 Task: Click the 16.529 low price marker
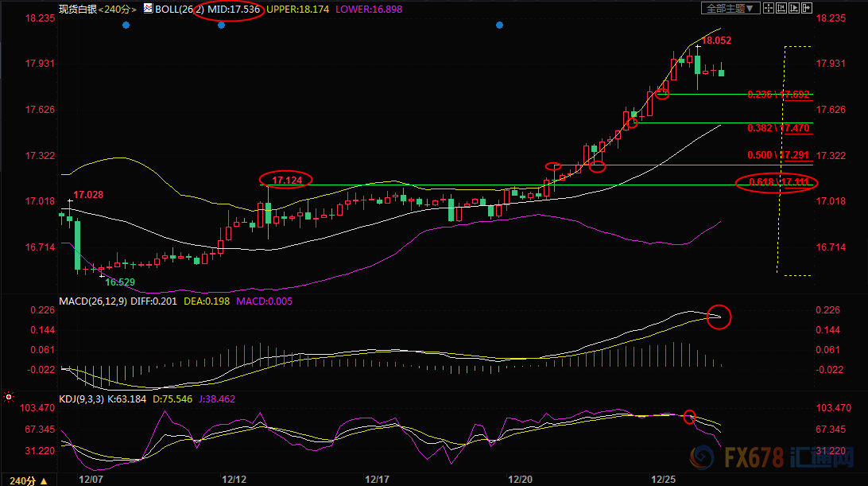(x=119, y=282)
